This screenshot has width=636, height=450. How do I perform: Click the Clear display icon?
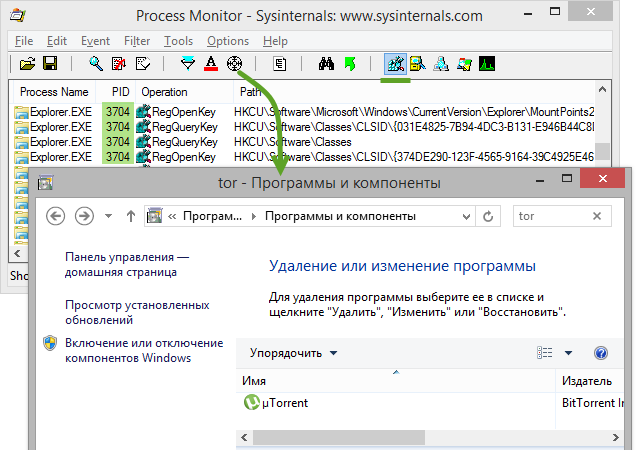click(143, 64)
